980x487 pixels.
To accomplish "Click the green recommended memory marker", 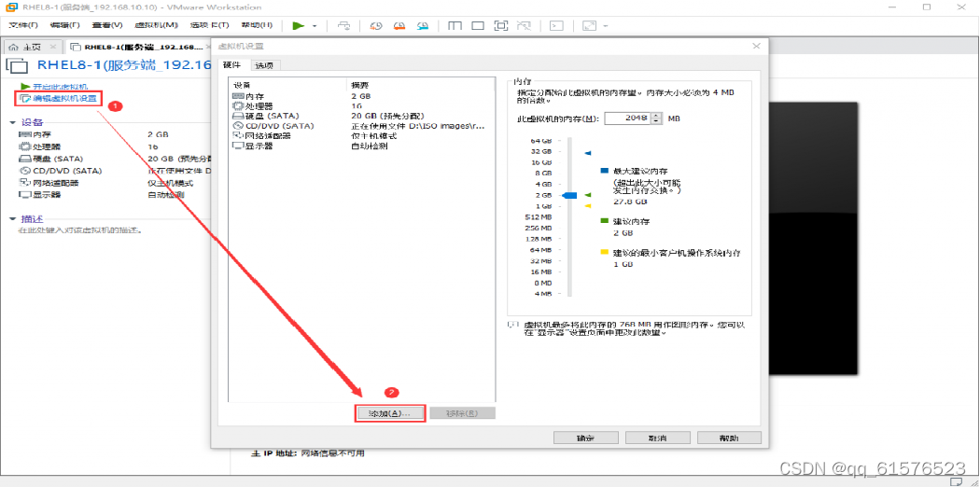I will pyautogui.click(x=587, y=195).
